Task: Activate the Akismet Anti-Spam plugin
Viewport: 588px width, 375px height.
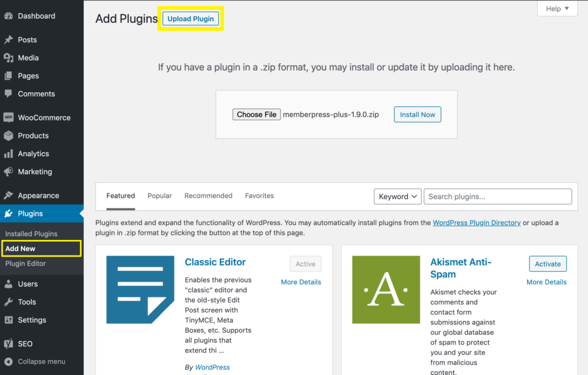Action: pyautogui.click(x=547, y=264)
